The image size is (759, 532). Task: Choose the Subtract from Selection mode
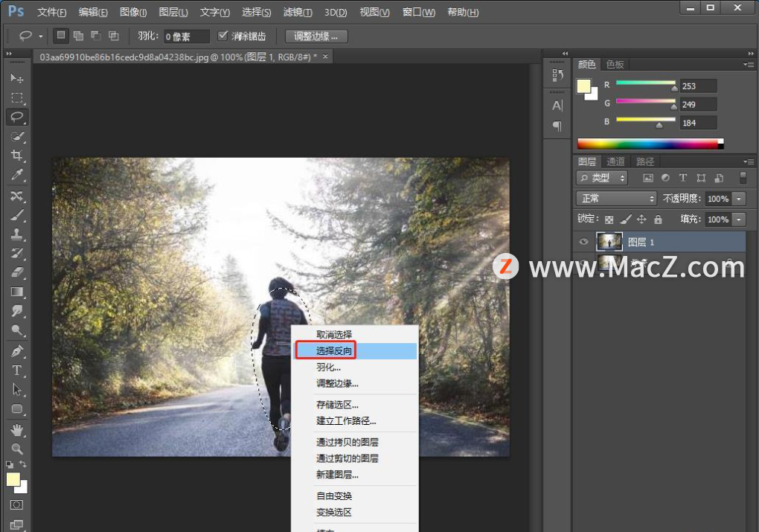96,35
